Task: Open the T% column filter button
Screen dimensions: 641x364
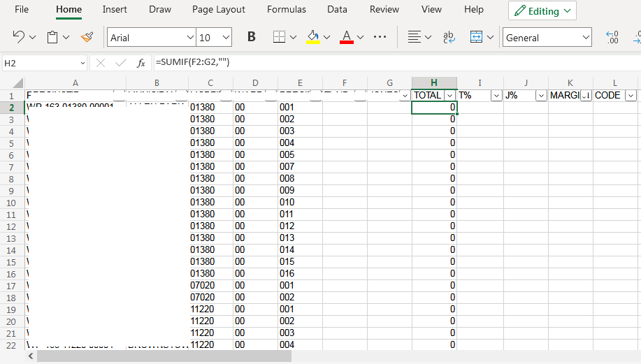Action: [x=496, y=96]
